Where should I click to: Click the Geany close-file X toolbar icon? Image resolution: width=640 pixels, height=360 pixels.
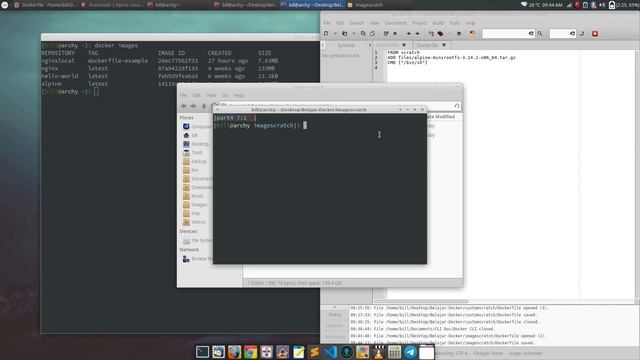tap(395, 33)
